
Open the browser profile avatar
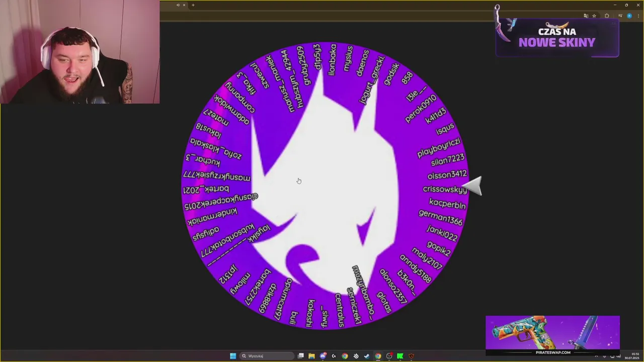pyautogui.click(x=629, y=16)
